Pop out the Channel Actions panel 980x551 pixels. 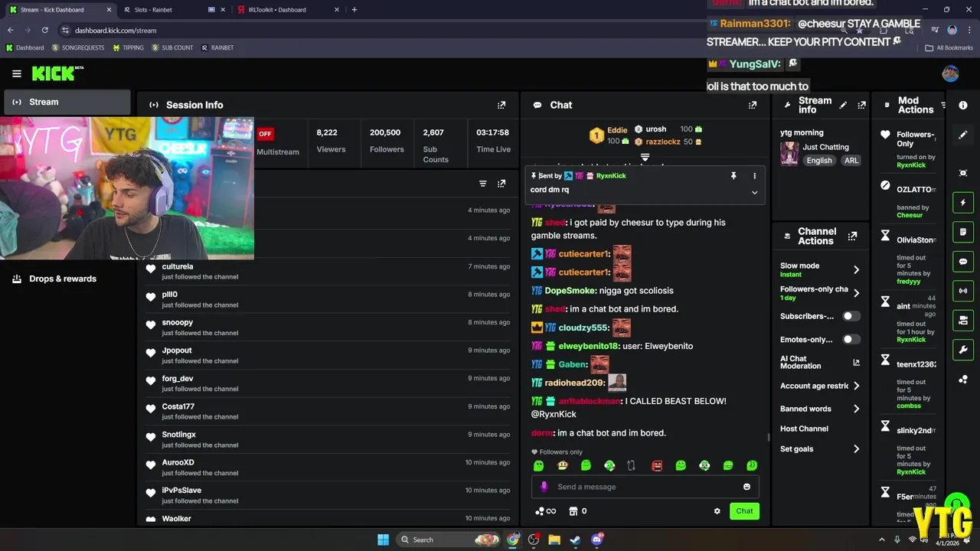(x=852, y=236)
